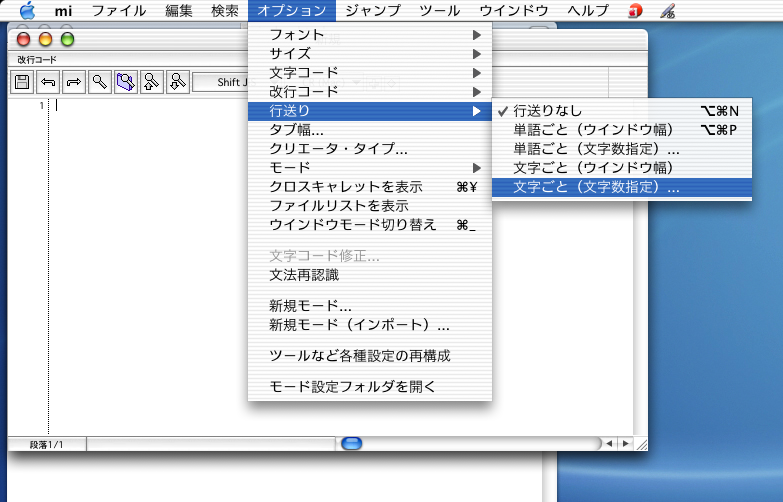Click the highlighted multi-file search toolbar icon

125,81
